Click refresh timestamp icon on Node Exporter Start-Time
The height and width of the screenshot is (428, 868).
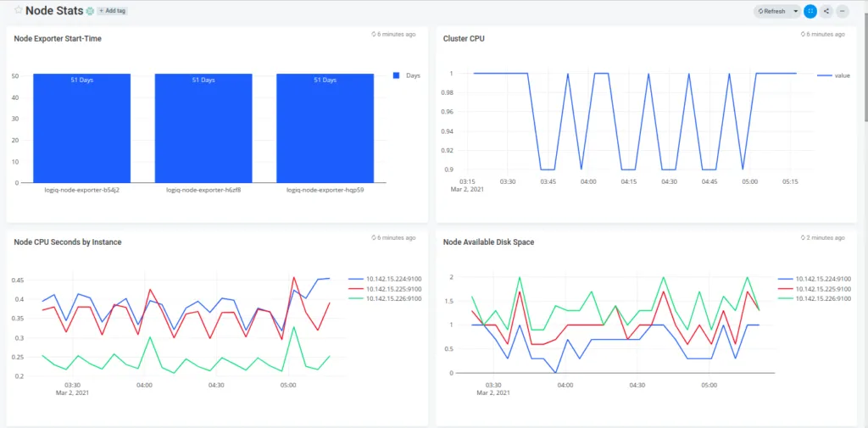click(374, 35)
